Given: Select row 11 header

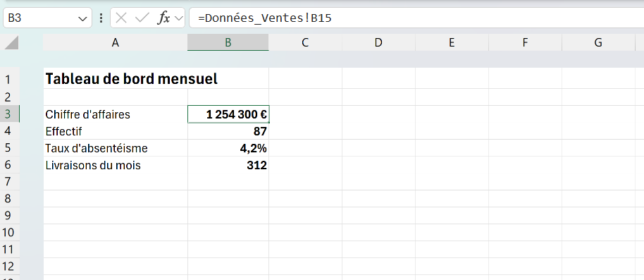Looking at the screenshot, I should click(9, 250).
